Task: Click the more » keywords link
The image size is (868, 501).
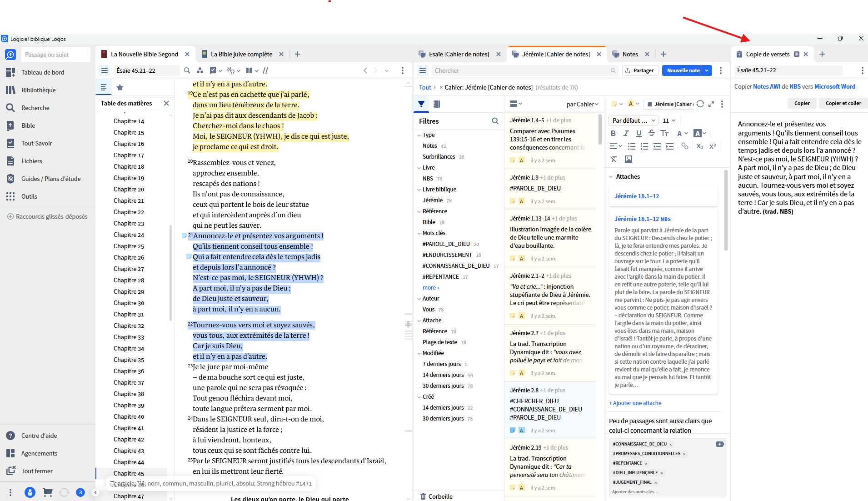Action: pyautogui.click(x=431, y=288)
